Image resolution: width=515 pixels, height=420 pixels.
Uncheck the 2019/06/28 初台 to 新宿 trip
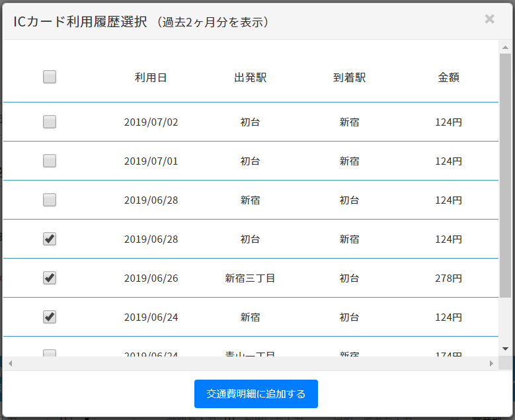coord(50,239)
